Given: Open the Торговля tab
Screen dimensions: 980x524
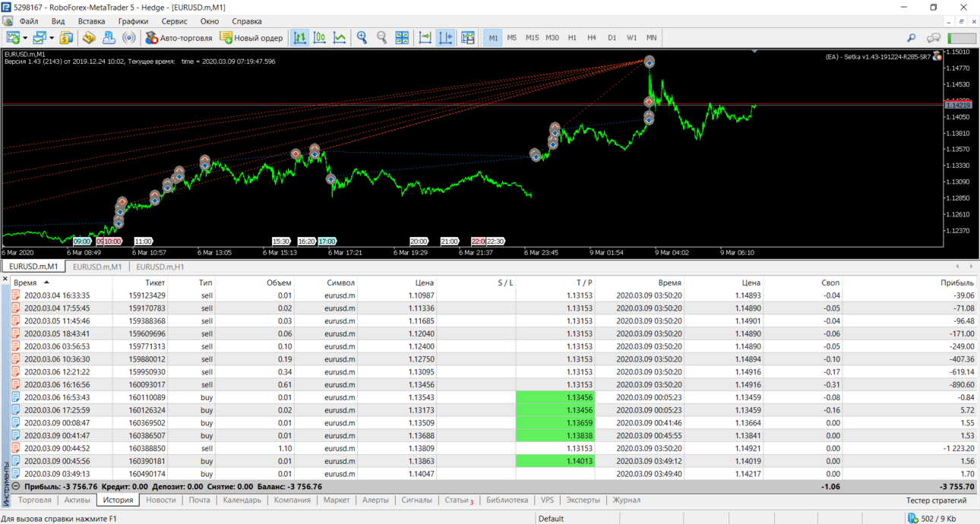Looking at the screenshot, I should coord(34,500).
